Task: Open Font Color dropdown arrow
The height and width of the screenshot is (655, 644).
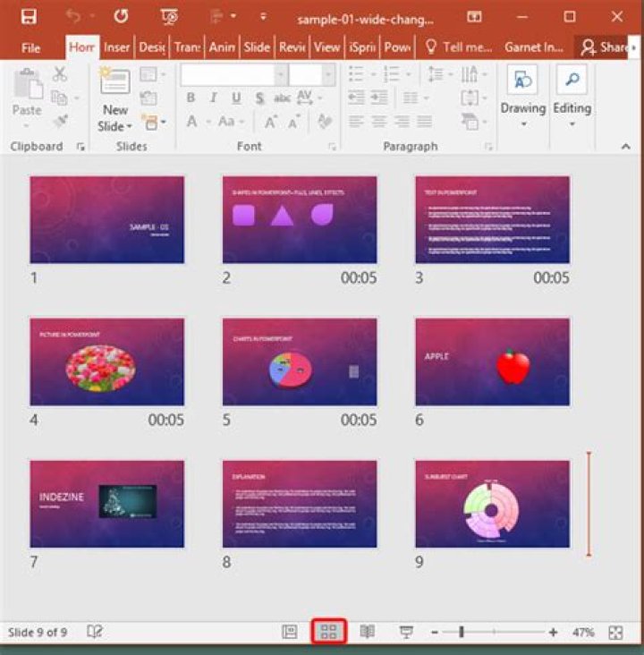Action: click(208, 122)
